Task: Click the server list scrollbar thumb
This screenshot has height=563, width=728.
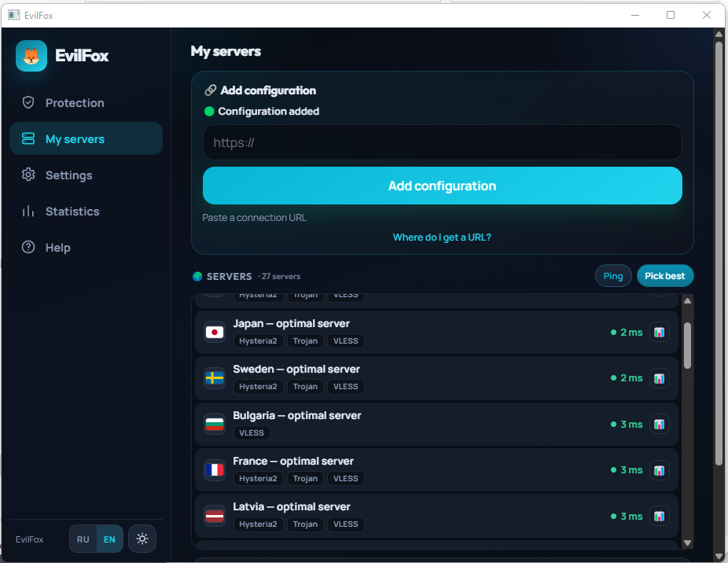Action: point(688,346)
